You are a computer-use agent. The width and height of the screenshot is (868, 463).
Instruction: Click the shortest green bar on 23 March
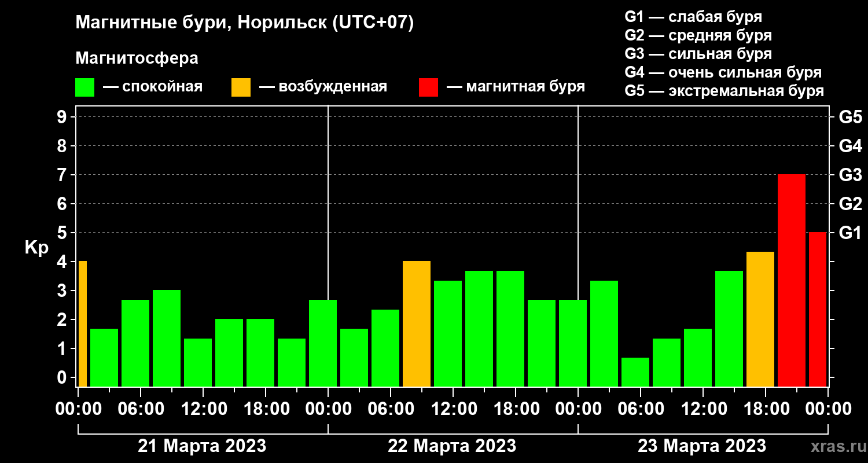pyautogui.click(x=635, y=372)
